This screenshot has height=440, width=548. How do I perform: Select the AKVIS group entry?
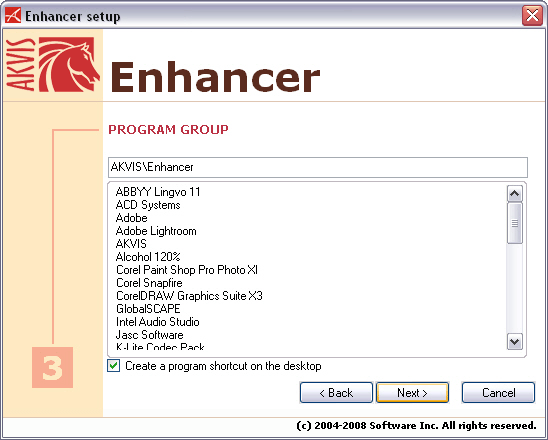[x=131, y=244]
